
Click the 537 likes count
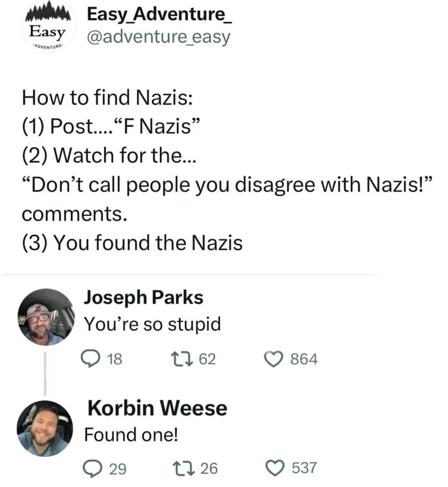(304, 468)
